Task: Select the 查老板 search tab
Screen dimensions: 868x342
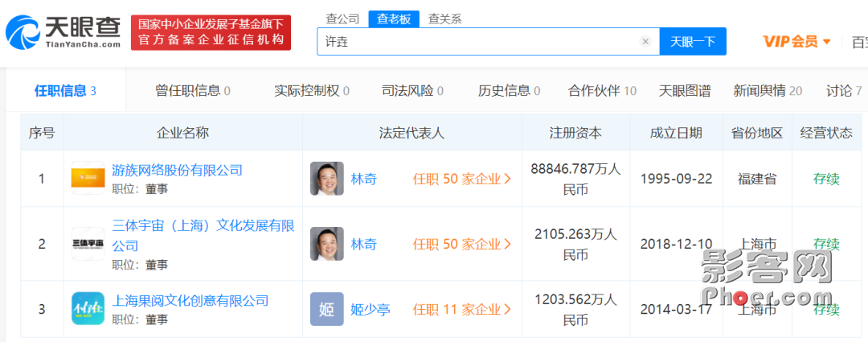Action: pyautogui.click(x=394, y=19)
